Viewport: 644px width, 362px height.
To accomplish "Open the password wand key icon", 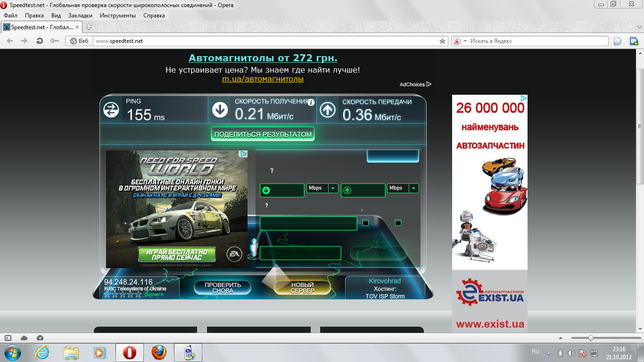I will 55,41.
